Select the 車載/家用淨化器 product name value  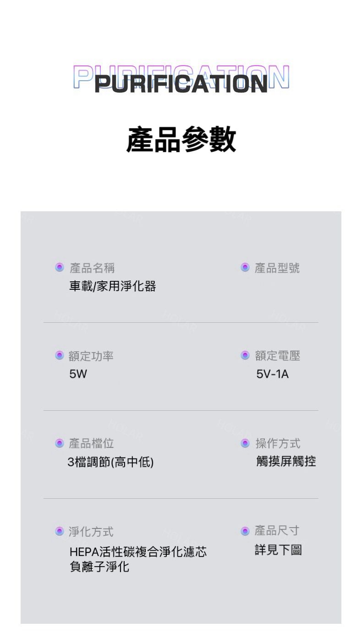112,286
